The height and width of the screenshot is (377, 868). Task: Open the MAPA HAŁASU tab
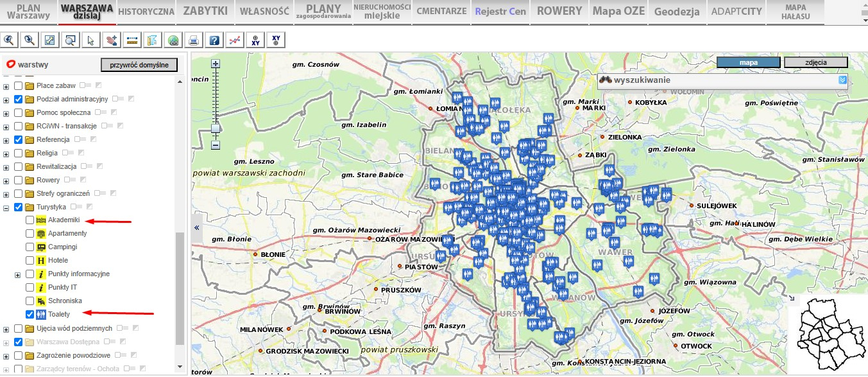click(x=796, y=12)
